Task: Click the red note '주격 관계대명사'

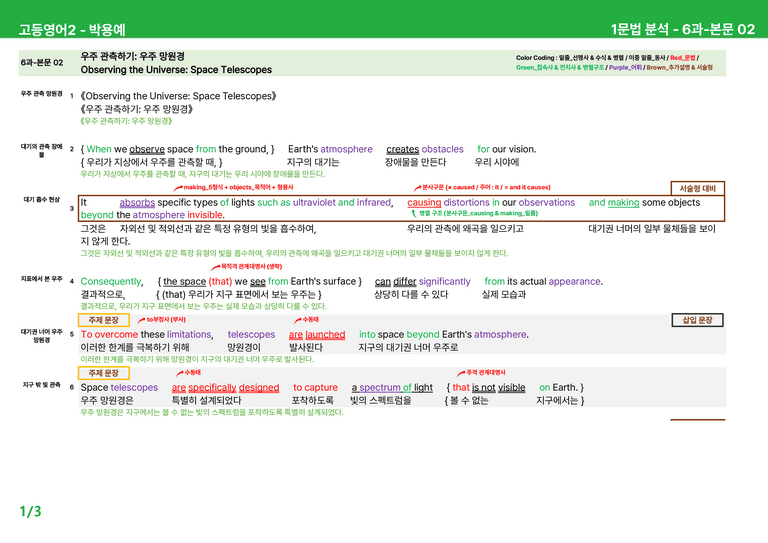Action: coord(486,373)
